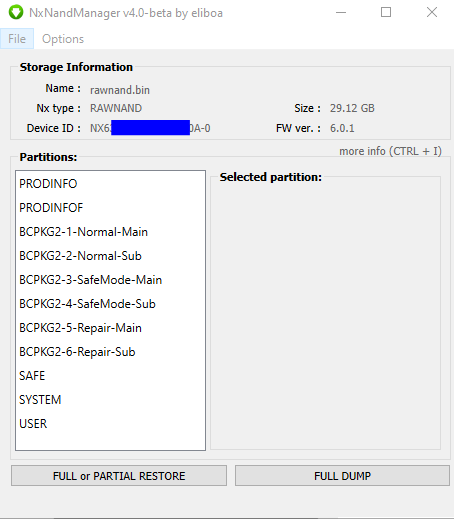
Task: Open the File menu
Action: click(x=17, y=39)
